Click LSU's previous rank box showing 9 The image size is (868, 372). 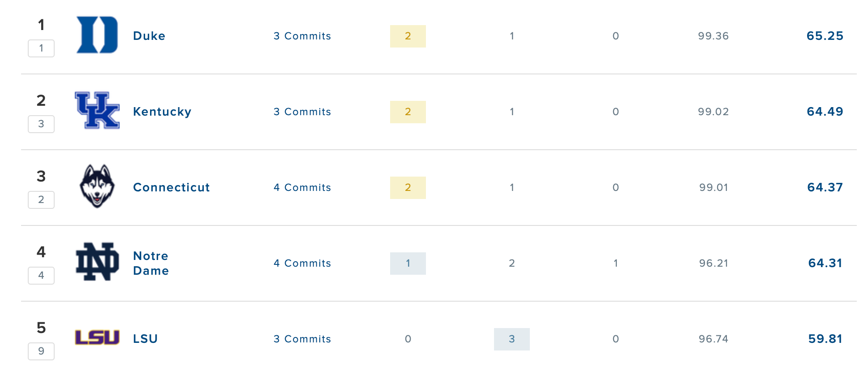point(41,351)
